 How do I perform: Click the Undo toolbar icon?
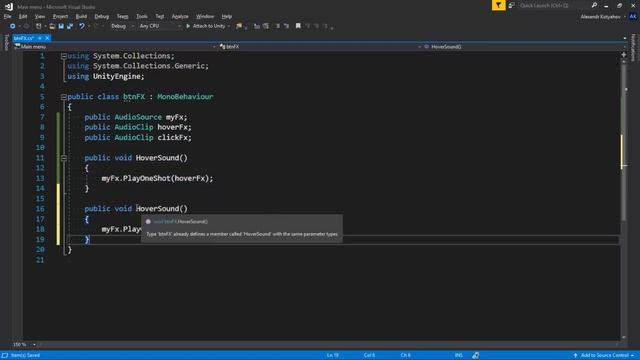tap(82, 26)
